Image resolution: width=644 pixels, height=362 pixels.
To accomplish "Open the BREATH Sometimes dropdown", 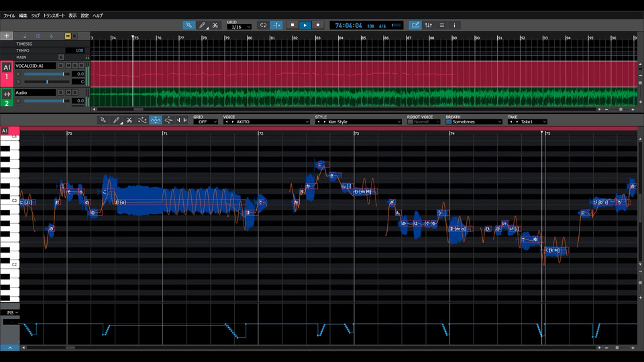I will tap(474, 122).
